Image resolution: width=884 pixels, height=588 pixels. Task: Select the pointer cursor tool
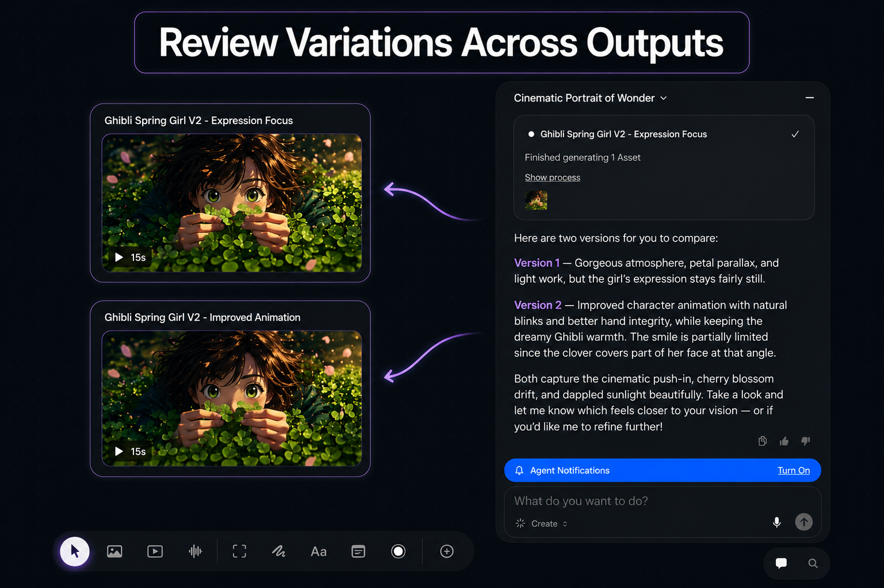[x=75, y=552]
